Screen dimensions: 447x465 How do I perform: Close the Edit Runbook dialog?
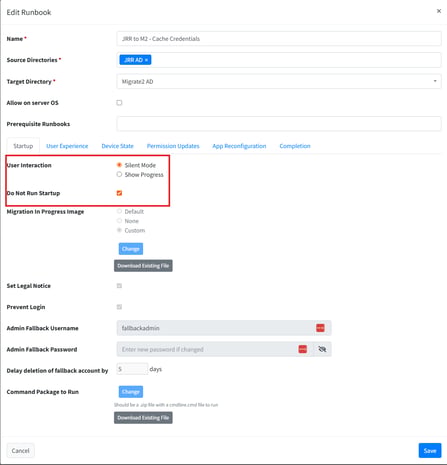[439, 11]
